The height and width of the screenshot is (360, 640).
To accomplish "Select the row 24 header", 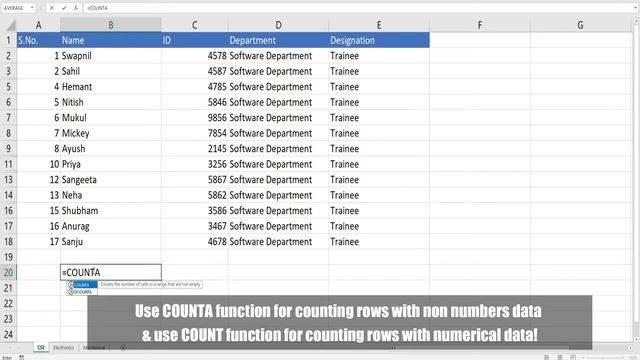I will 8,334.
